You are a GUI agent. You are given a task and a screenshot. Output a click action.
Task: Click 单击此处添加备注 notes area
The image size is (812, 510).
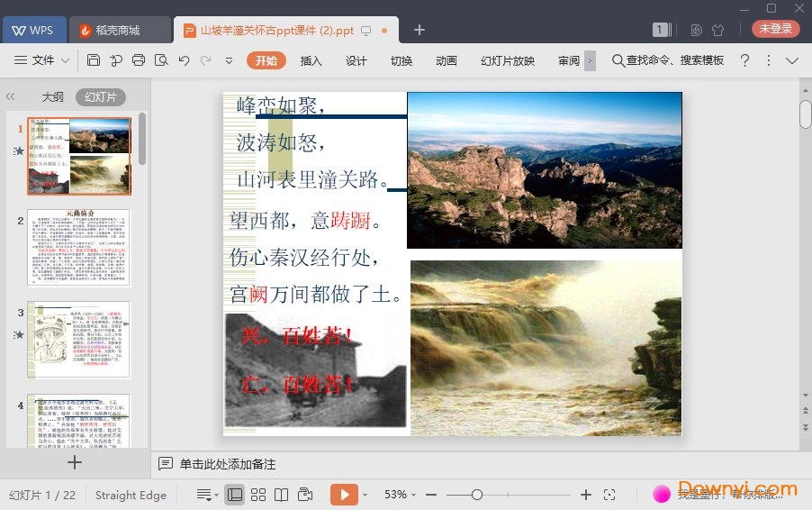(228, 464)
